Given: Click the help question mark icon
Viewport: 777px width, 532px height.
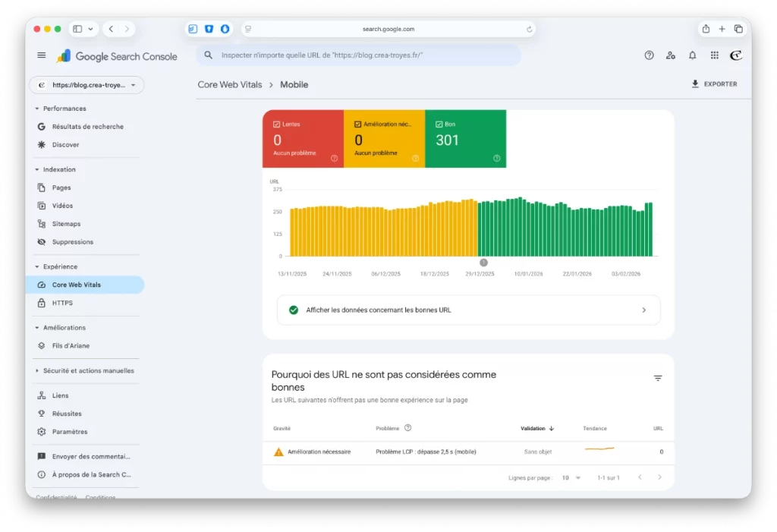Looking at the screenshot, I should (649, 55).
